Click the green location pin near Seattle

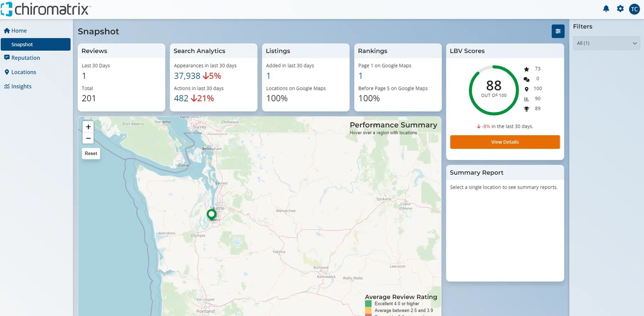(x=212, y=214)
